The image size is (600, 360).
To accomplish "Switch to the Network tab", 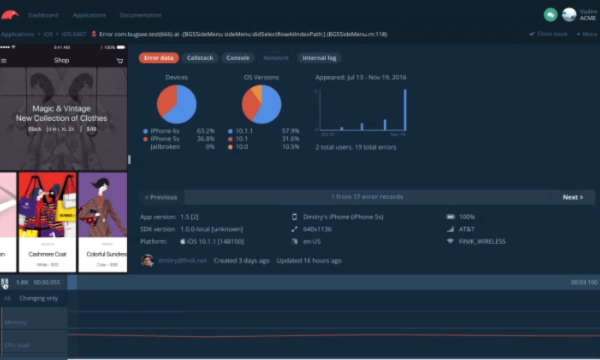I will [276, 58].
